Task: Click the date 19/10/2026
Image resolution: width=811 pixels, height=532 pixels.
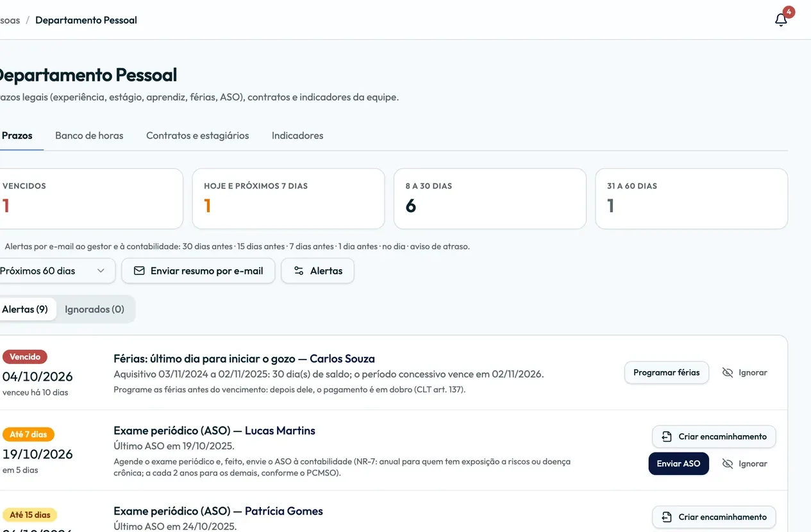Action: click(x=38, y=454)
